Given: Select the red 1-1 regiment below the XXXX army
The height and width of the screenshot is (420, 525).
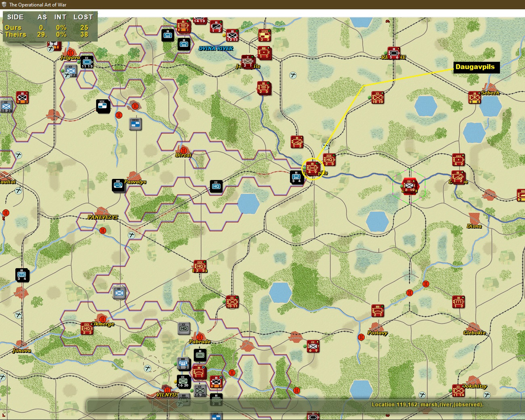Looking at the screenshot, I should pyautogui.click(x=265, y=53).
